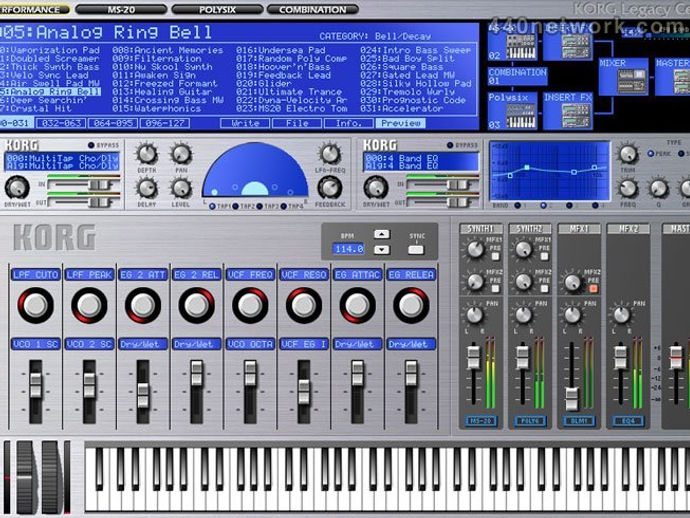The image size is (690, 518).
Task: Open the DLMT label on the MFX1 channel
Action: [x=579, y=421]
